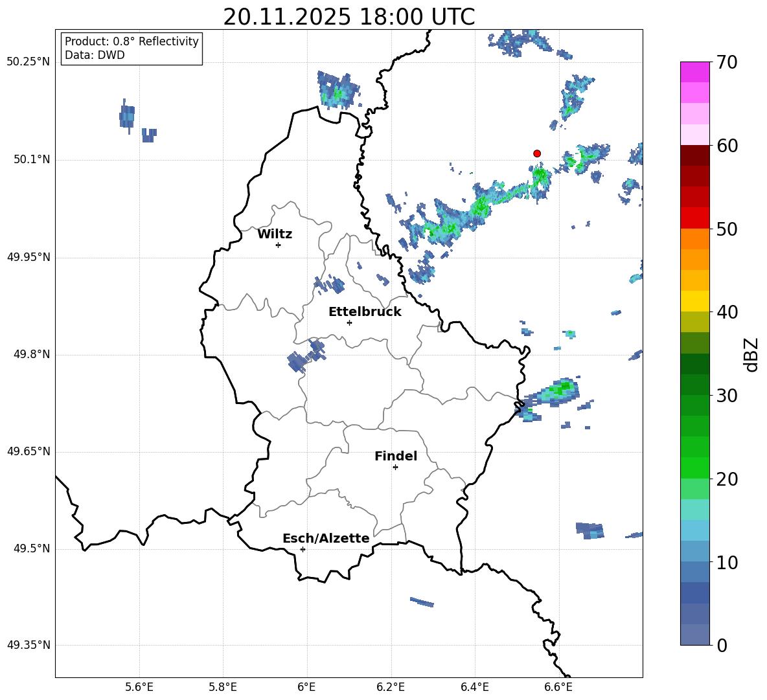767x700 pixels.
Task: Click the 6.6°E longitude label
Action: pos(558,687)
